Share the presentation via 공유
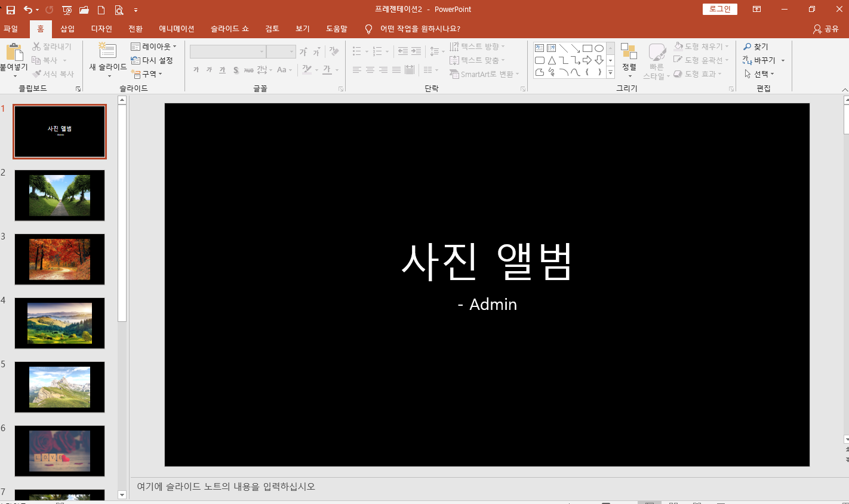Screen dimensions: 849x504 [826, 29]
